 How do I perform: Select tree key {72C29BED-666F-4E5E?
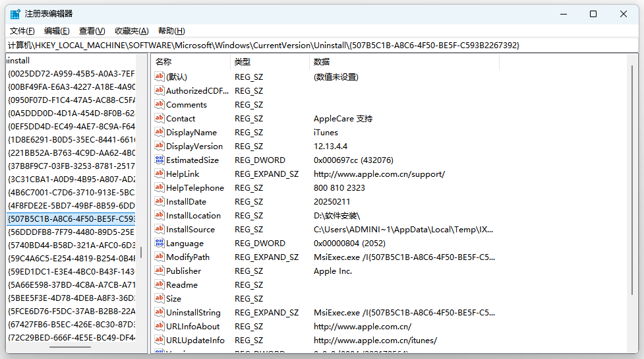(71, 338)
